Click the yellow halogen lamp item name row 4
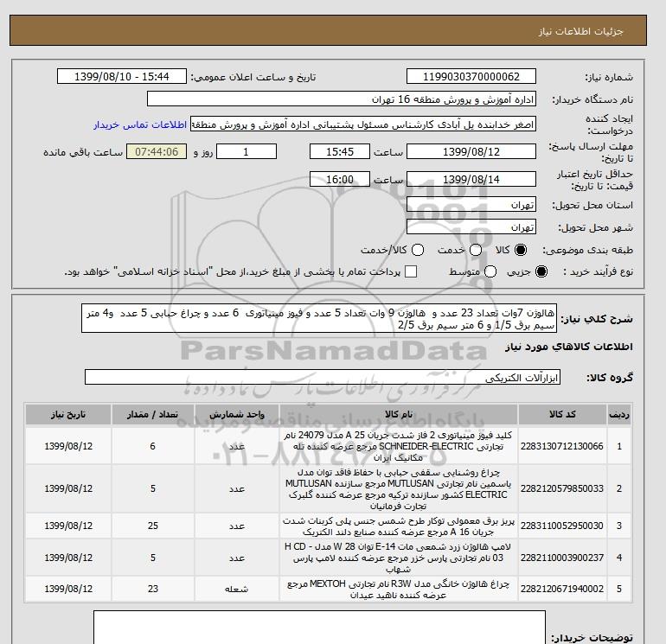This screenshot has height=644, width=666. click(x=399, y=558)
